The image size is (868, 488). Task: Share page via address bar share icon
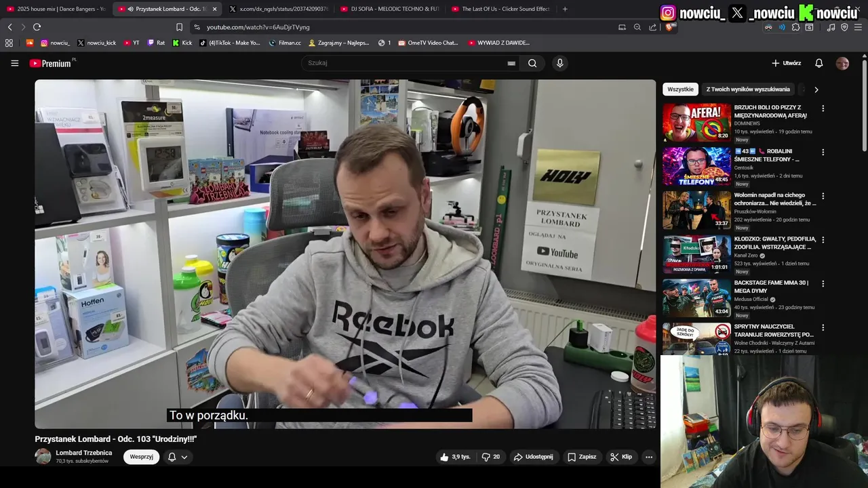pos(652,27)
